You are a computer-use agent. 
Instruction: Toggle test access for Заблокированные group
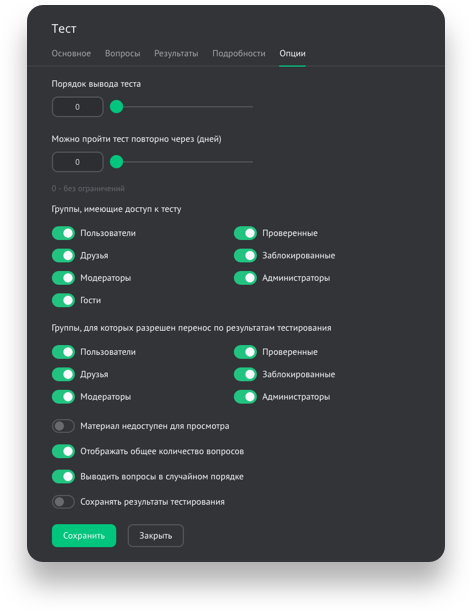(x=245, y=256)
